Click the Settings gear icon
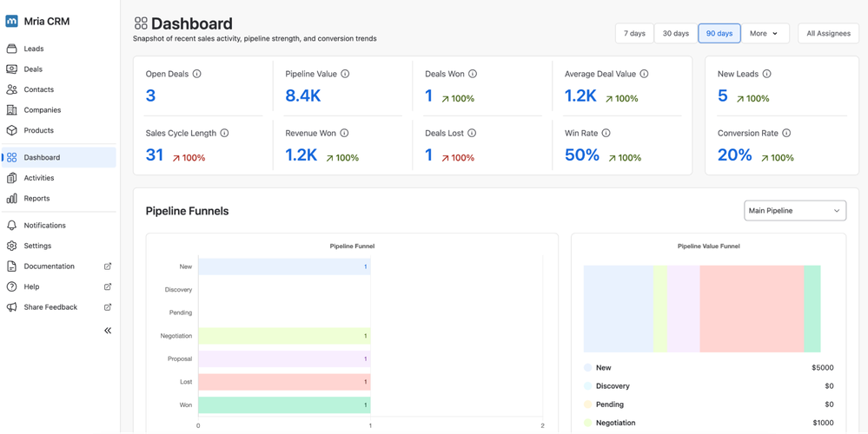Image resolution: width=868 pixels, height=434 pixels. (11, 246)
